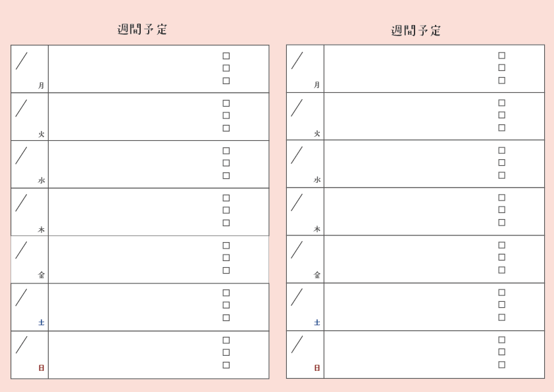Tick the bottom checkbox in right page's 月 row
Screen dimensions: 554x392
click(502, 80)
